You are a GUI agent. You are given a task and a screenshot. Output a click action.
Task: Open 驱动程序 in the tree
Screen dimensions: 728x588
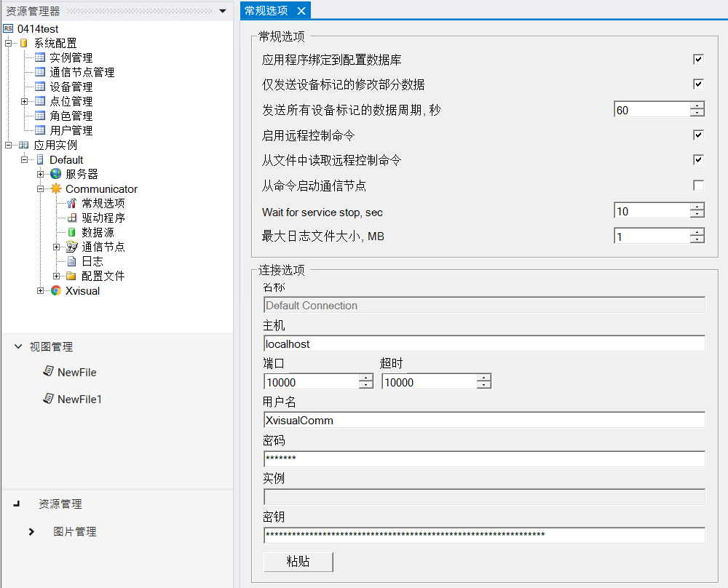coord(103,218)
